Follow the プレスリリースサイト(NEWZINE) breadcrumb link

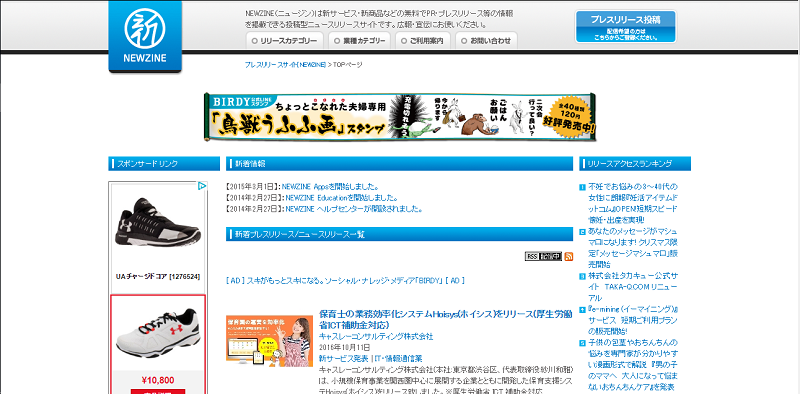click(285, 65)
